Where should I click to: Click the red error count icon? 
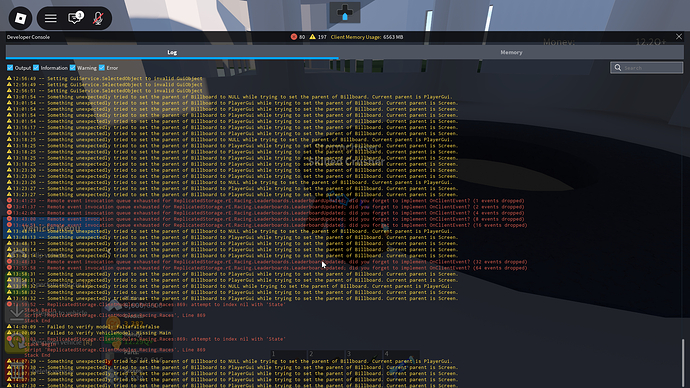pyautogui.click(x=294, y=37)
